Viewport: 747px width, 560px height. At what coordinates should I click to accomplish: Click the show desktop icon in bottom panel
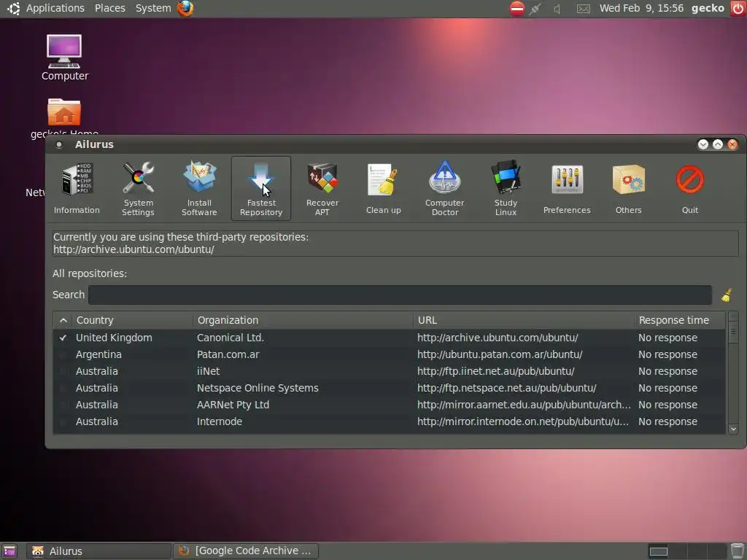(9, 551)
